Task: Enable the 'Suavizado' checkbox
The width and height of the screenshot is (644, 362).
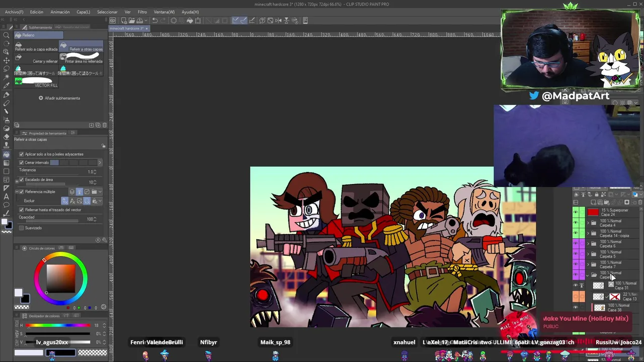Action: pyautogui.click(x=22, y=228)
